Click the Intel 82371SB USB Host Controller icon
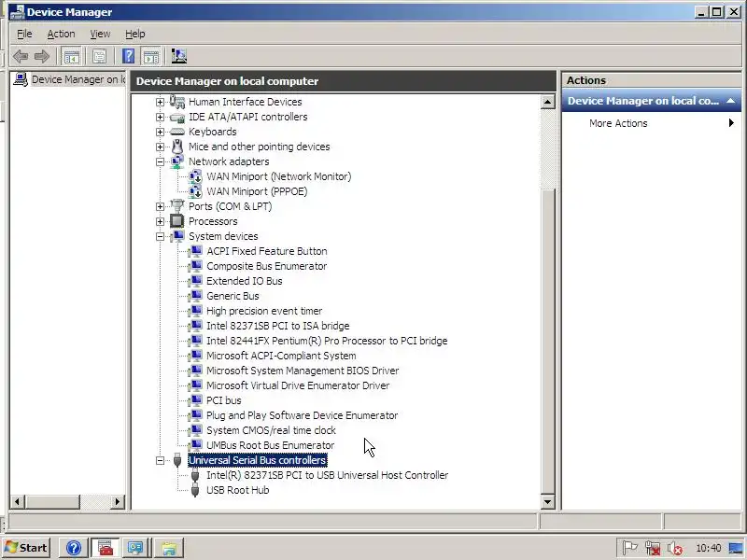Image resolution: width=747 pixels, height=560 pixels. [x=195, y=475]
